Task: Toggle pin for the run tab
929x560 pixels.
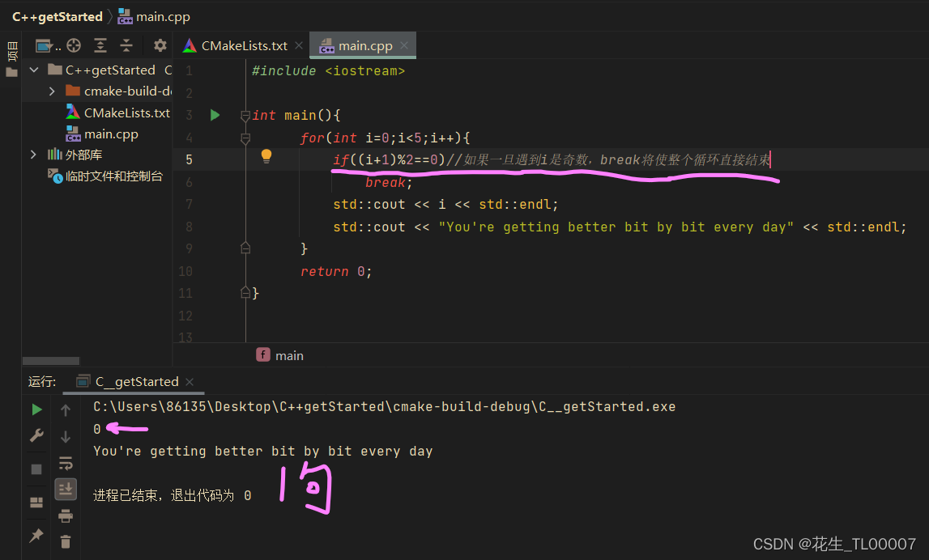Action: [36, 536]
